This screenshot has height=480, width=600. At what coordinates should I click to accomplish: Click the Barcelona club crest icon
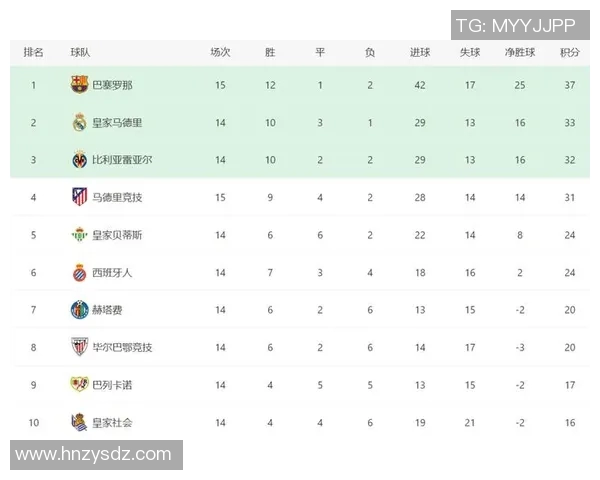click(x=79, y=85)
